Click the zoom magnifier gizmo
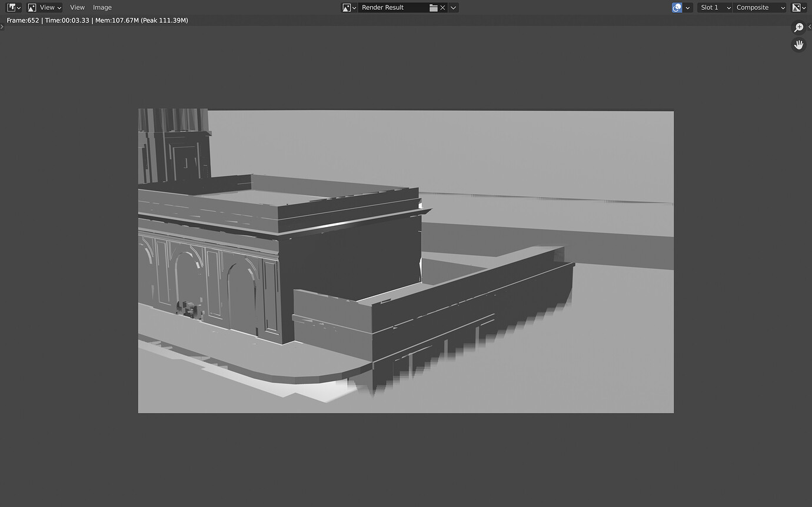 pyautogui.click(x=798, y=28)
